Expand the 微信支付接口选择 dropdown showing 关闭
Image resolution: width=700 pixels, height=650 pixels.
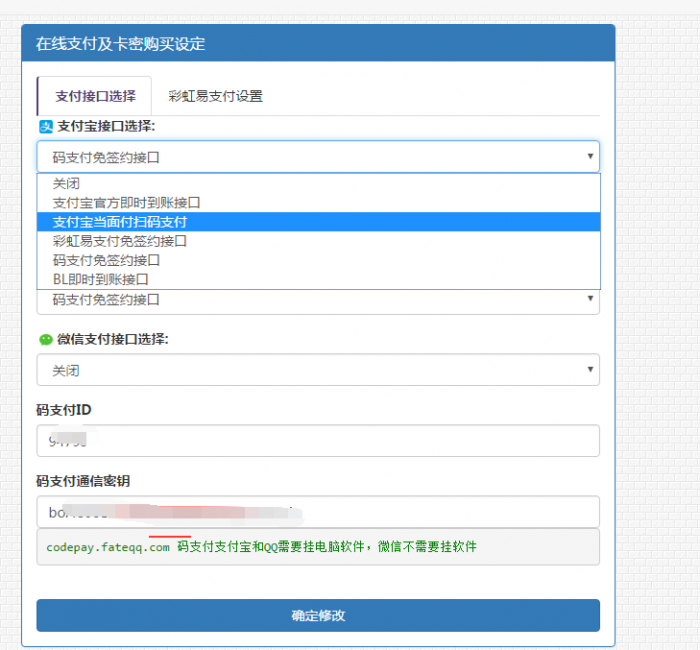point(318,370)
